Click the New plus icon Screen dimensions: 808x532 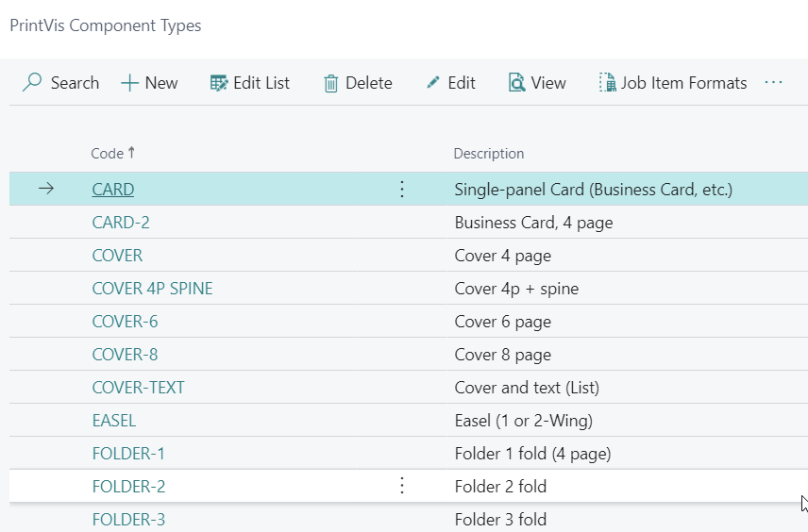(129, 83)
